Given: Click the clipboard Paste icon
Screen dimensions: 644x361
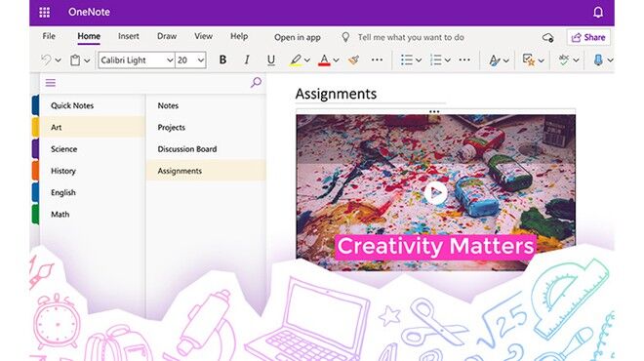Looking at the screenshot, I should coord(75,60).
